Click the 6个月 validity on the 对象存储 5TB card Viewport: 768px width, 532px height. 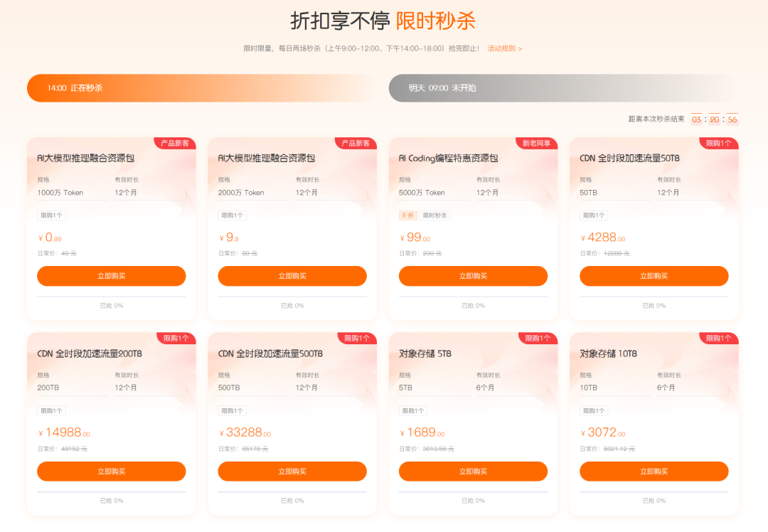pos(485,388)
